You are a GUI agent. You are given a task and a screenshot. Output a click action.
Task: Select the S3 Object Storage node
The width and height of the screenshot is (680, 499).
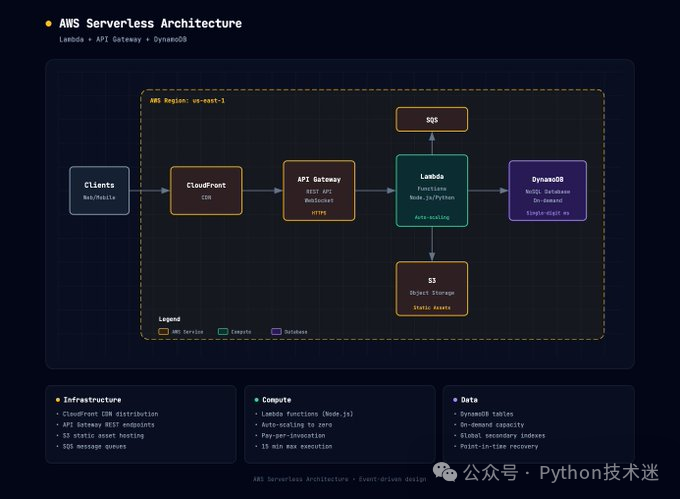tap(432, 289)
